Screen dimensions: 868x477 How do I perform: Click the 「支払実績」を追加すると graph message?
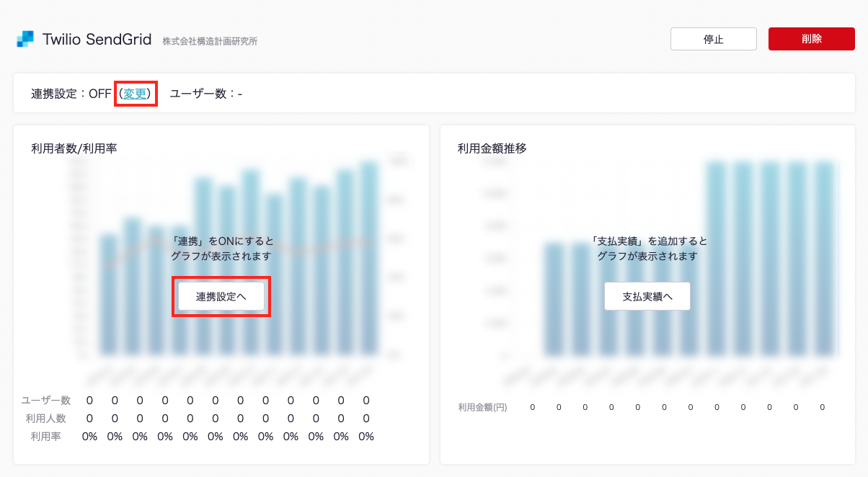tap(647, 241)
